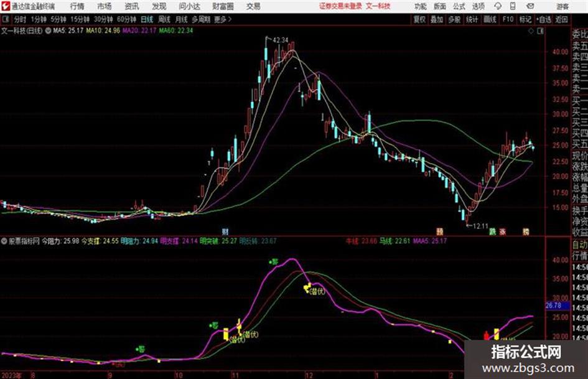Open the headset customer service icon
Viewport: 588px width, 379px height.
click(x=498, y=6)
